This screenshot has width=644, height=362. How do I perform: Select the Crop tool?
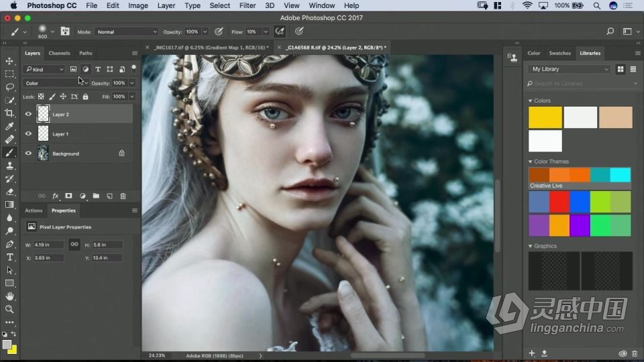click(9, 113)
